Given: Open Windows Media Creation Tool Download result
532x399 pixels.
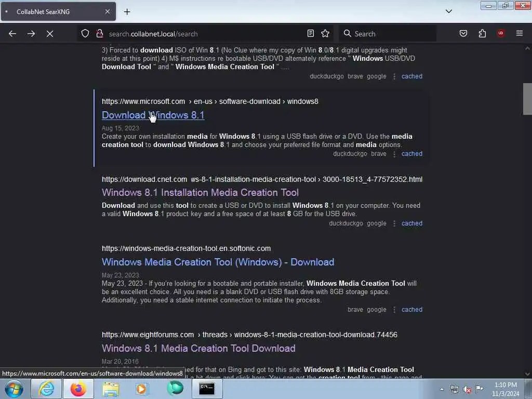Looking at the screenshot, I should click(218, 262).
